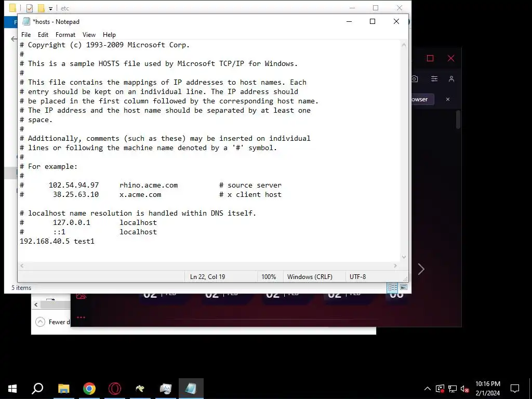Click the Notepad taskbar icon
The height and width of the screenshot is (399, 532).
[191, 389]
